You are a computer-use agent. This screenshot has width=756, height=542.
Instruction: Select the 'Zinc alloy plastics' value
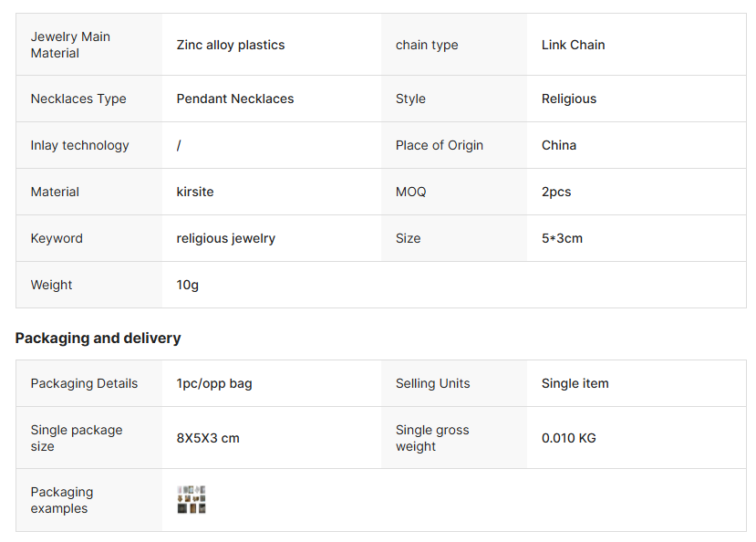click(231, 45)
